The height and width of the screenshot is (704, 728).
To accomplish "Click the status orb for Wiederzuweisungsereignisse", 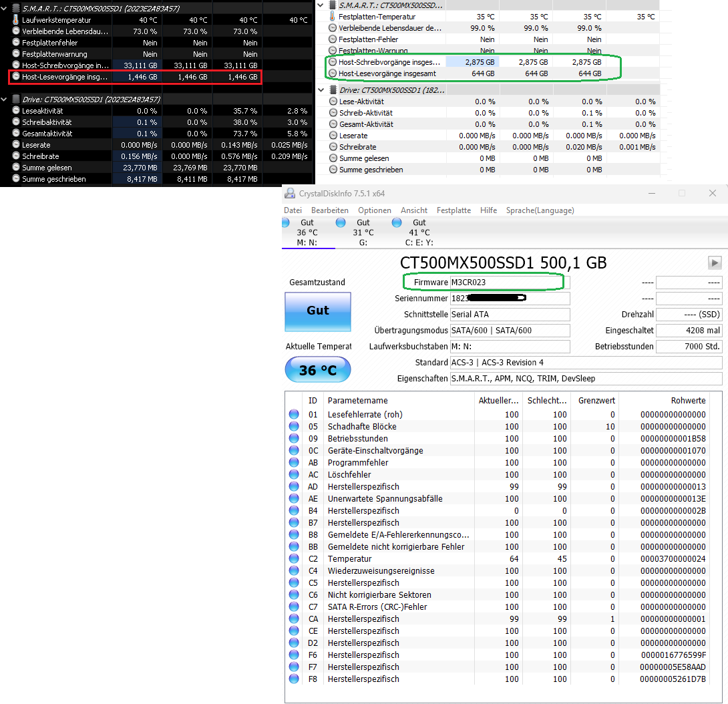I will [x=294, y=570].
